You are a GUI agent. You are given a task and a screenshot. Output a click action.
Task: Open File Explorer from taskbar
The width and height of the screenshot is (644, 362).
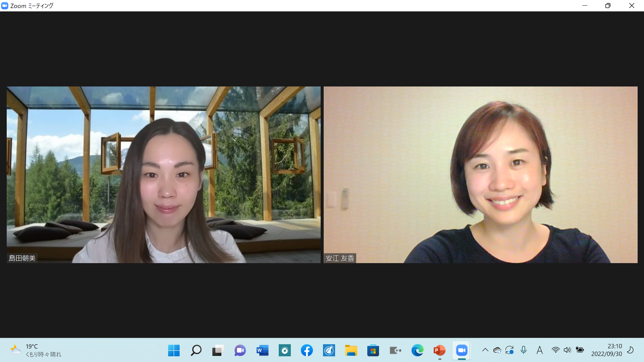(x=351, y=351)
